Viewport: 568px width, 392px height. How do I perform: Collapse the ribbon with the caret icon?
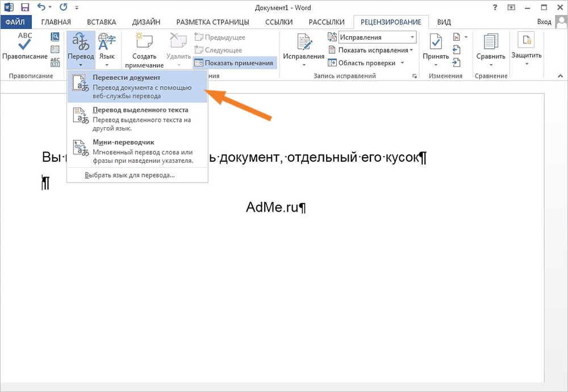click(x=561, y=76)
